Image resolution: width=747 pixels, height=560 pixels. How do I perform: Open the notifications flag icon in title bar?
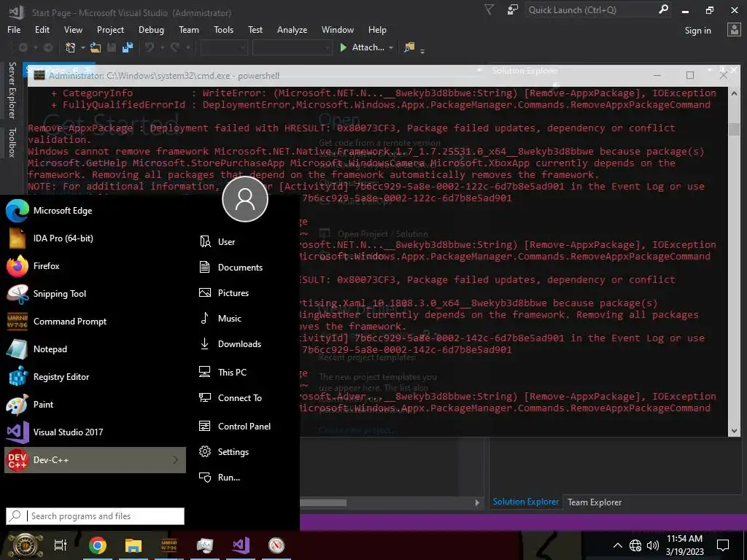click(489, 9)
